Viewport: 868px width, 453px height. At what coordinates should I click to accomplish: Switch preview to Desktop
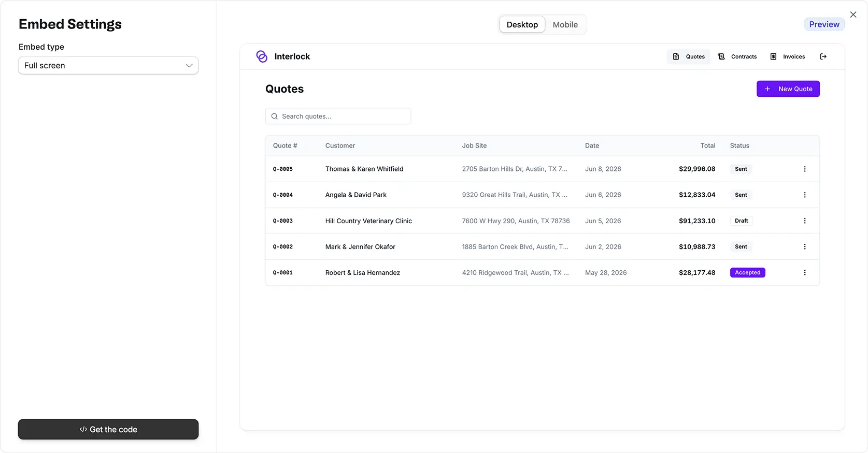click(522, 24)
